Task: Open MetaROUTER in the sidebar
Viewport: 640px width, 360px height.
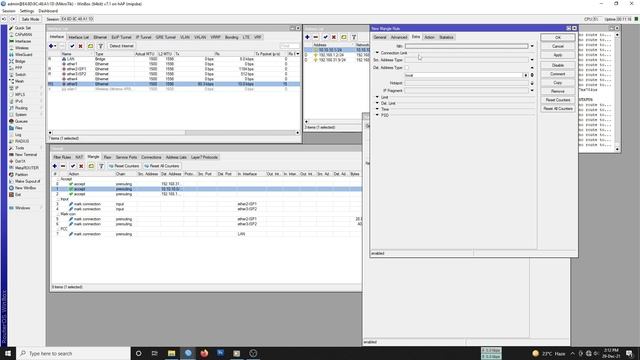Action: pyautogui.click(x=27, y=168)
